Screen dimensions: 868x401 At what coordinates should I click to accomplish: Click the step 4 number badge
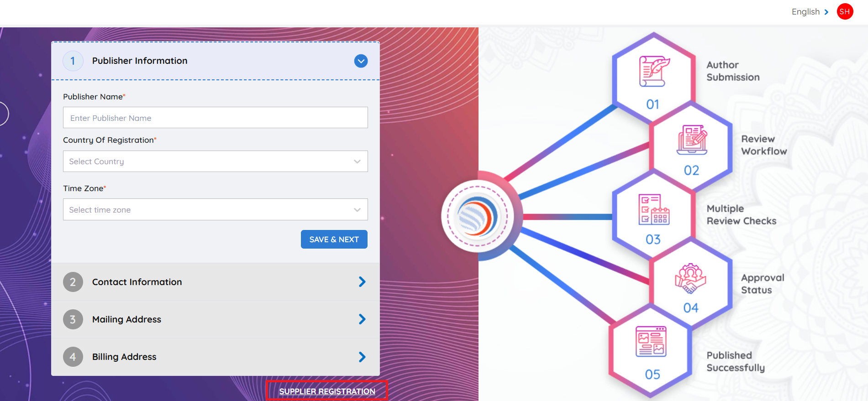tap(73, 357)
